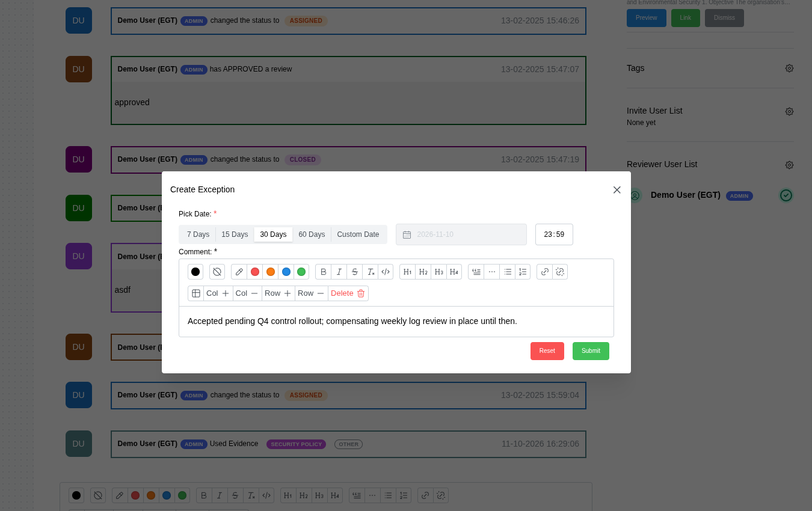Remove a table row with Row minus
Viewport: 812px width, 511px height.
coord(312,293)
